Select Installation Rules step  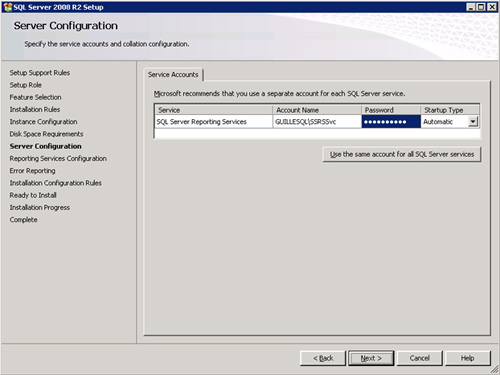[35, 109]
